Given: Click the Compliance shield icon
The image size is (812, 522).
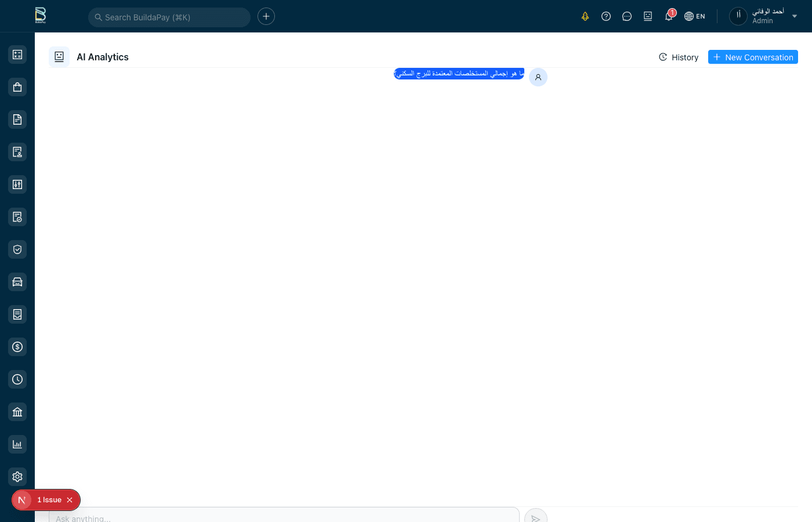Looking at the screenshot, I should [17, 249].
